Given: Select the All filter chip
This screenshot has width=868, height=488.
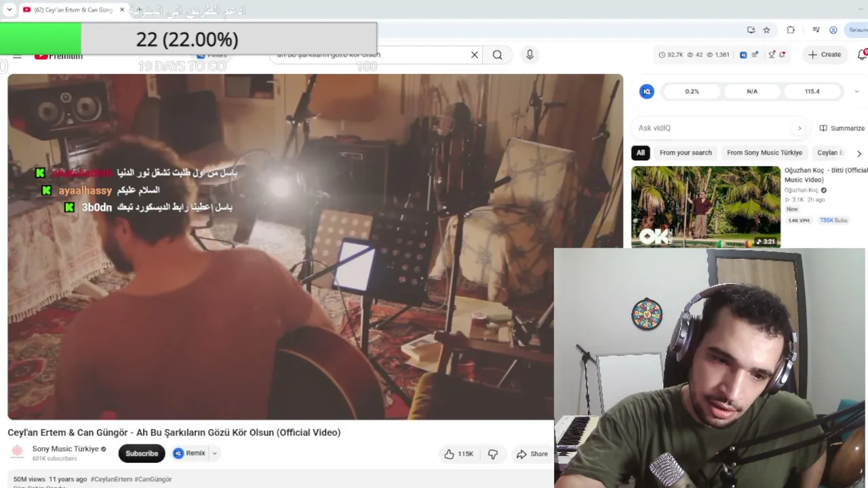Looking at the screenshot, I should [641, 152].
